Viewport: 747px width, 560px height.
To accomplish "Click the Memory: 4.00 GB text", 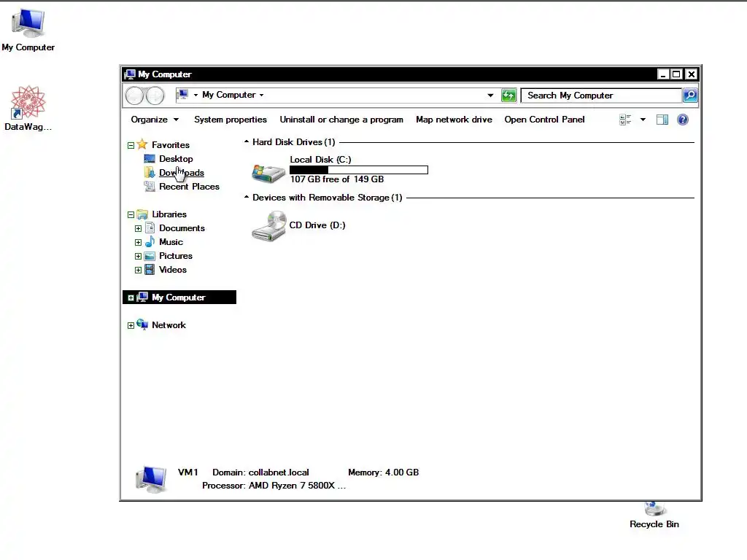I will [384, 472].
